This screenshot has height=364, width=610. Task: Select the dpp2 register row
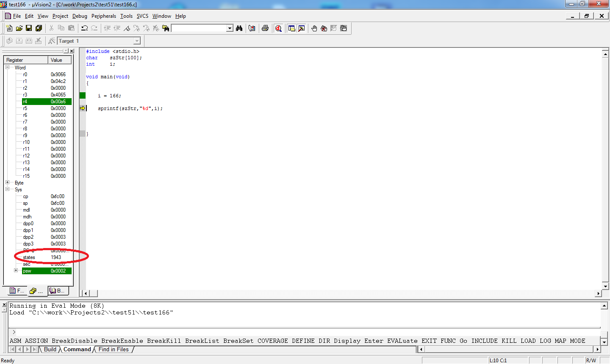point(47,237)
